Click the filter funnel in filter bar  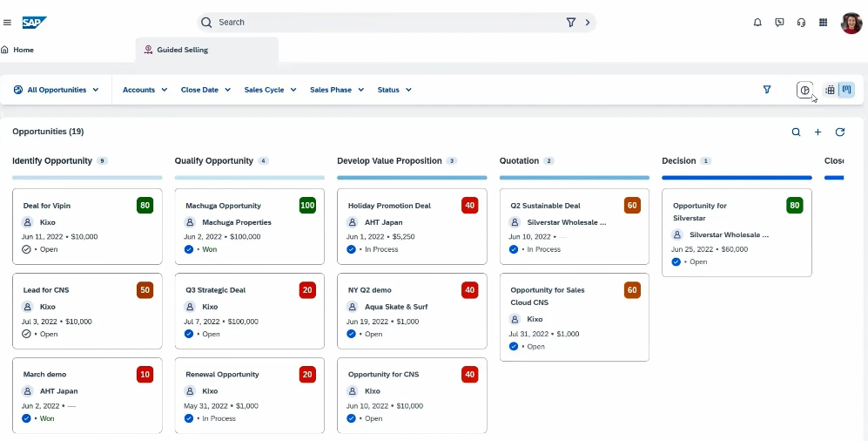(767, 89)
